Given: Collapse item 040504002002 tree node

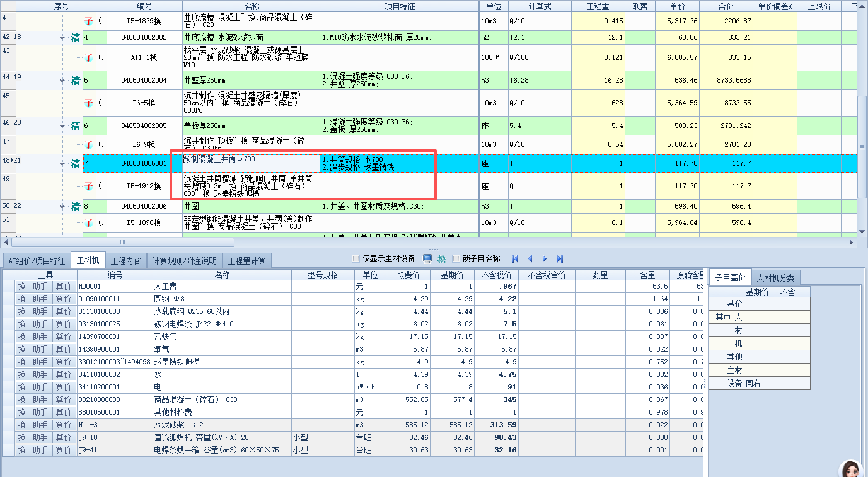Looking at the screenshot, I should 62,38.
